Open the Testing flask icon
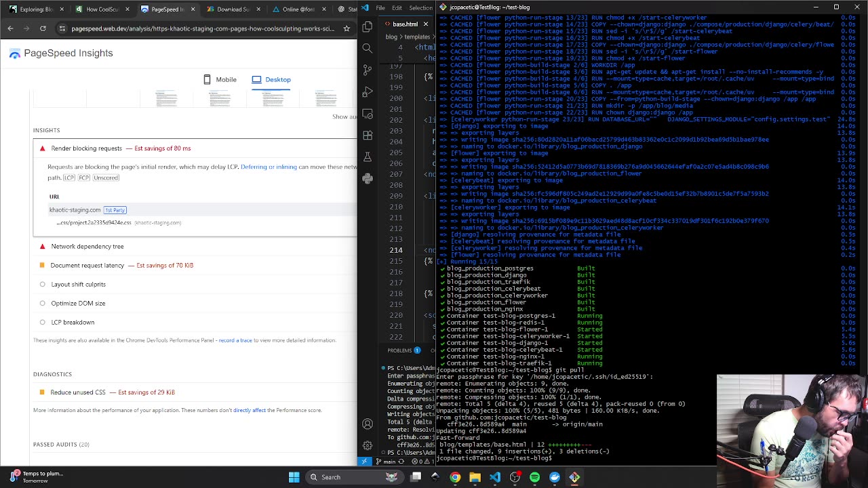Screen dimensions: 868x488 [368, 157]
